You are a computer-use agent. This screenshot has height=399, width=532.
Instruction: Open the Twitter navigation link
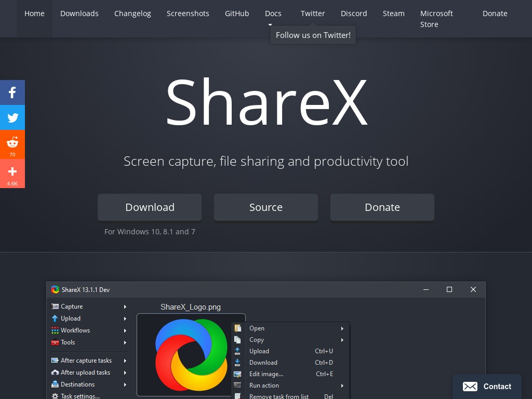pyautogui.click(x=313, y=14)
